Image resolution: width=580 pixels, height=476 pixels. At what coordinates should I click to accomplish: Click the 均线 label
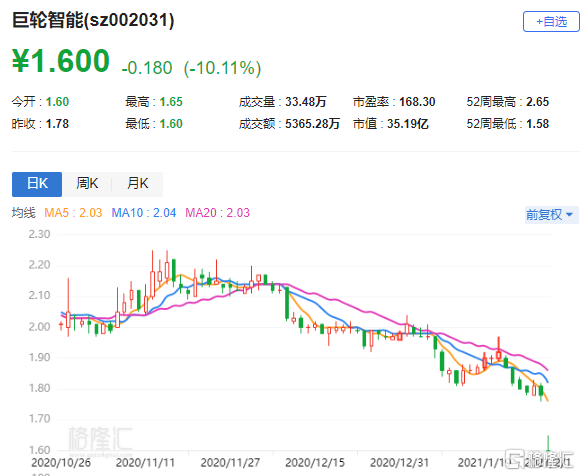24,213
